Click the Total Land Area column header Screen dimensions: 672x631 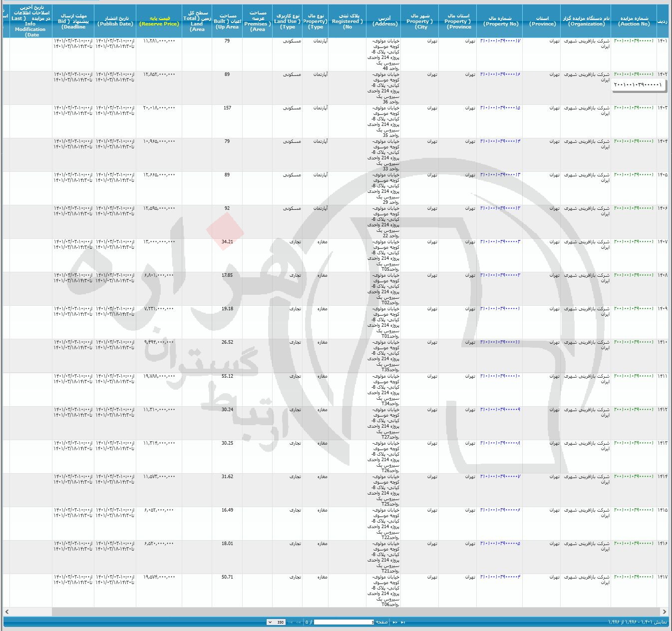coord(197,21)
